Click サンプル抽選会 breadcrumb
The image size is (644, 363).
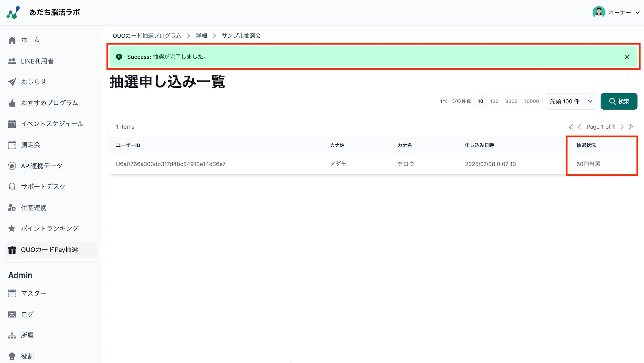tap(241, 36)
